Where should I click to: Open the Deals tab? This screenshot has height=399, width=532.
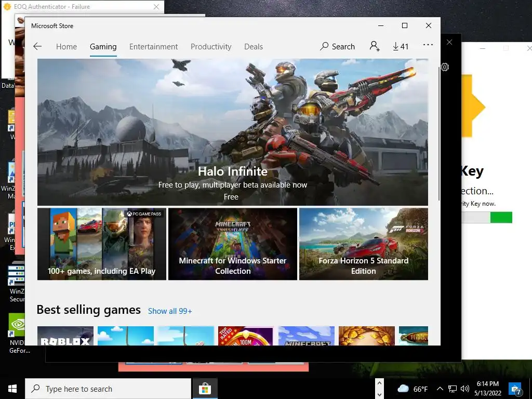[254, 46]
